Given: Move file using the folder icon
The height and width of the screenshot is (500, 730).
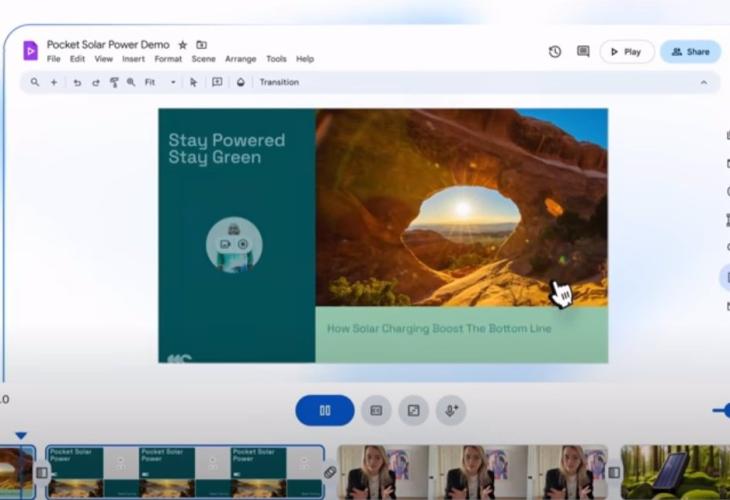Looking at the screenshot, I should 201,45.
